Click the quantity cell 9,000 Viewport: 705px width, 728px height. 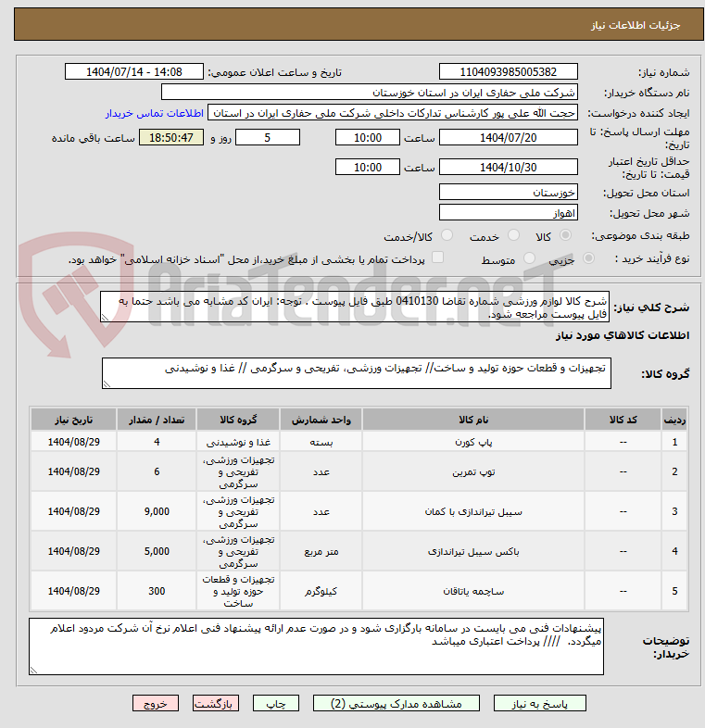tap(157, 511)
